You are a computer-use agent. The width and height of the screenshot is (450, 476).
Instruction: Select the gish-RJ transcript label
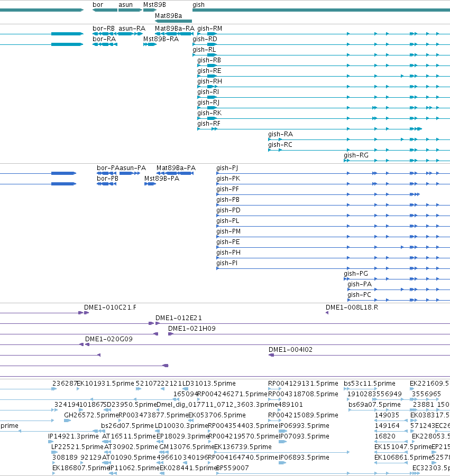[x=208, y=102]
